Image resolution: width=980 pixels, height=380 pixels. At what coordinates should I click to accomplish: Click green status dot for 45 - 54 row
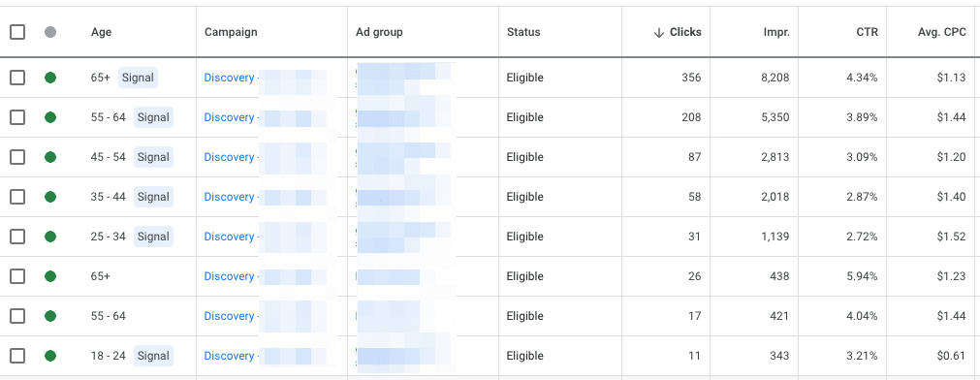pyautogui.click(x=50, y=157)
